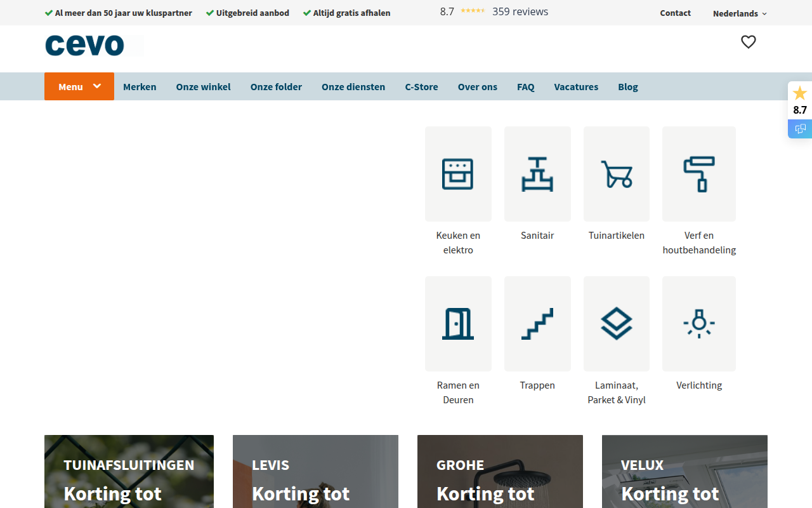Click the 8.7 rating in the top bar

(x=447, y=11)
